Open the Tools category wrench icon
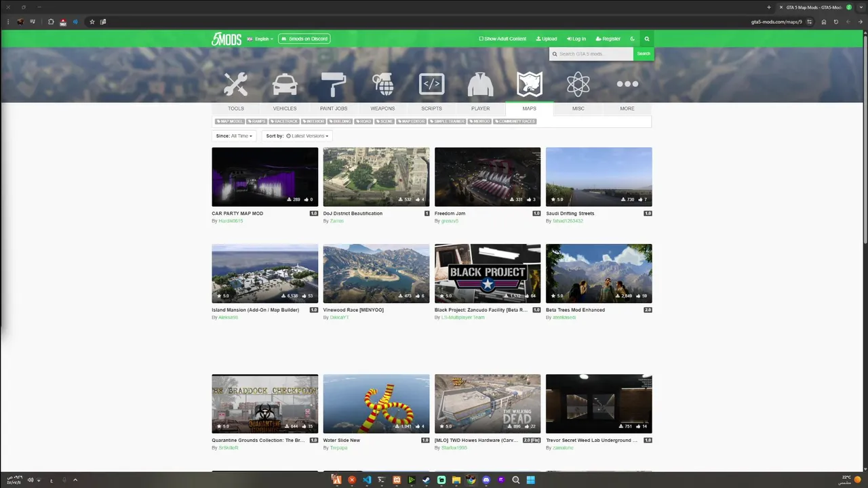The image size is (868, 488). (236, 84)
